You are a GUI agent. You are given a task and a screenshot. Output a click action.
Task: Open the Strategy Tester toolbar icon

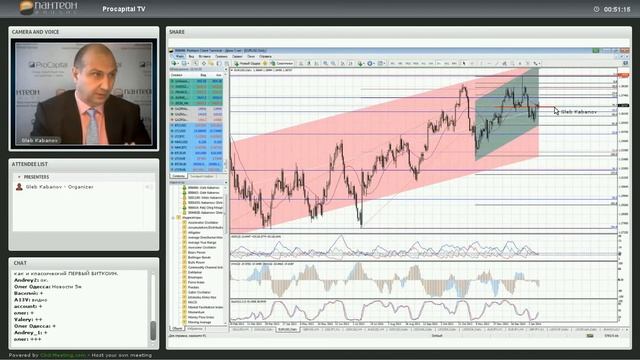click(227, 63)
